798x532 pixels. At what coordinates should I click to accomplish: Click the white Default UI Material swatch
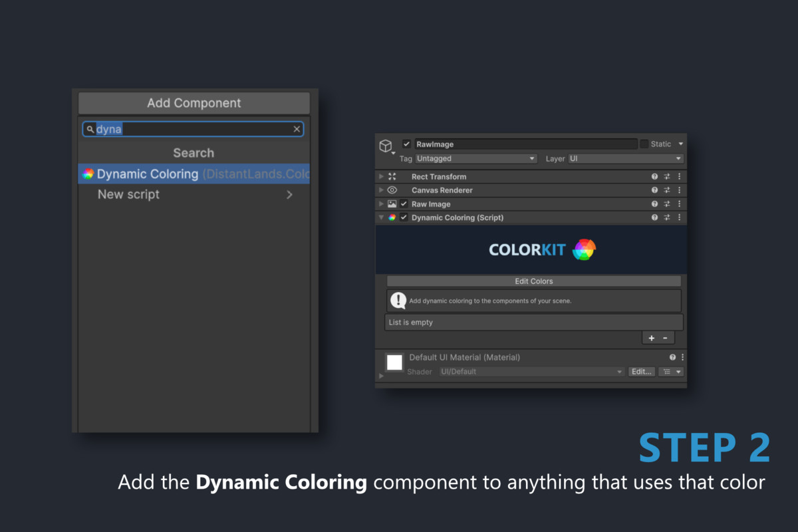(394, 362)
